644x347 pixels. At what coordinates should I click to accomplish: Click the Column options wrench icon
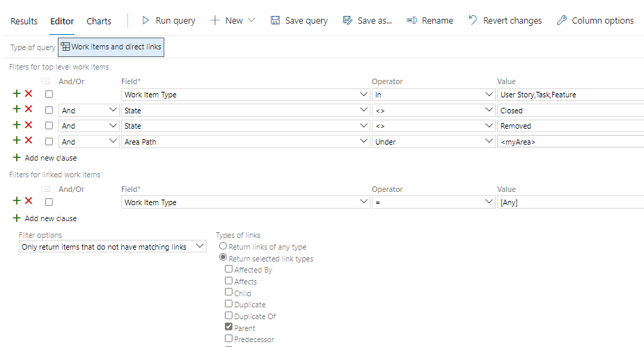561,20
